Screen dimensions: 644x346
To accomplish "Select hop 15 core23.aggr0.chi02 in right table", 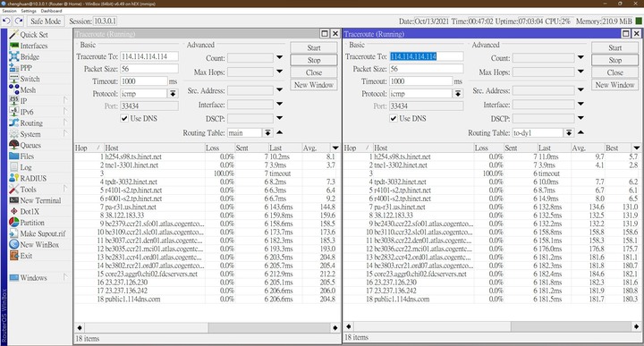I will coord(492,274).
